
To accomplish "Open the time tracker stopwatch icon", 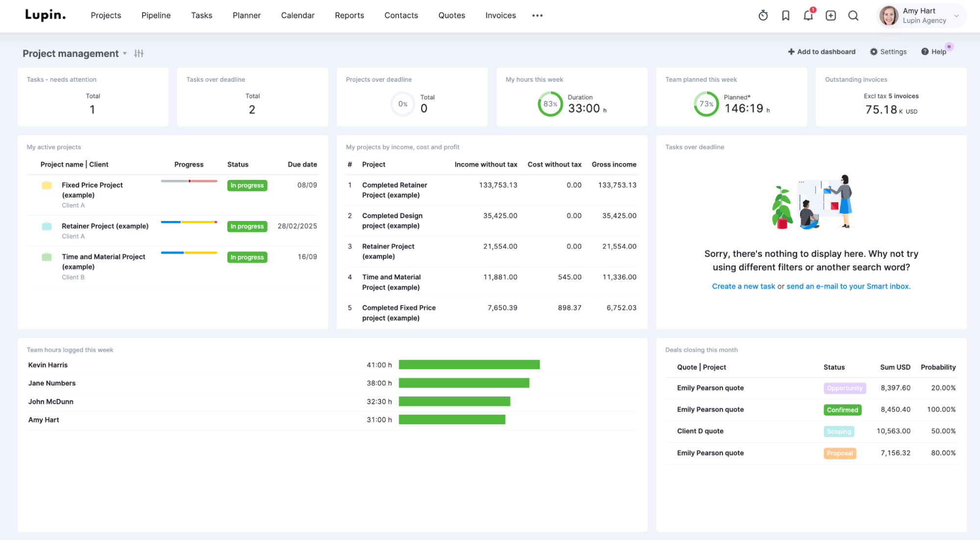I will [763, 15].
